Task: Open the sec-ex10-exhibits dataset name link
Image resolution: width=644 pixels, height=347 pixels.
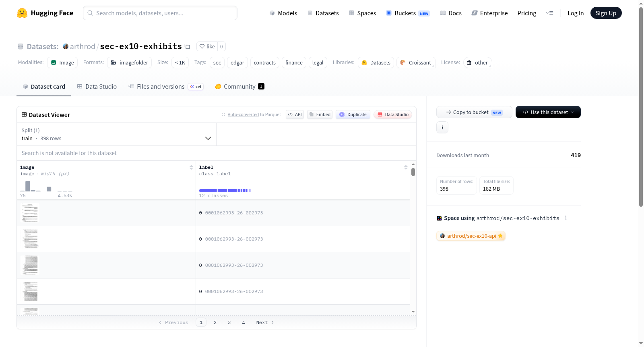Action: pyautogui.click(x=141, y=46)
